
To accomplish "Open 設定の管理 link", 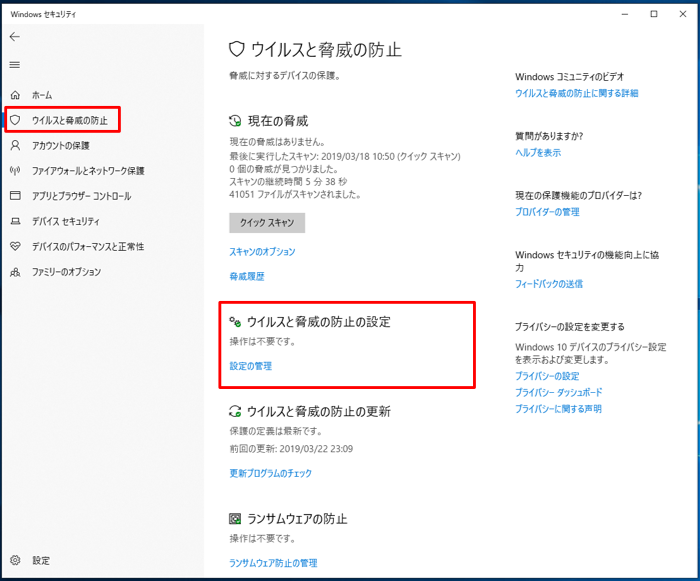I will (250, 366).
